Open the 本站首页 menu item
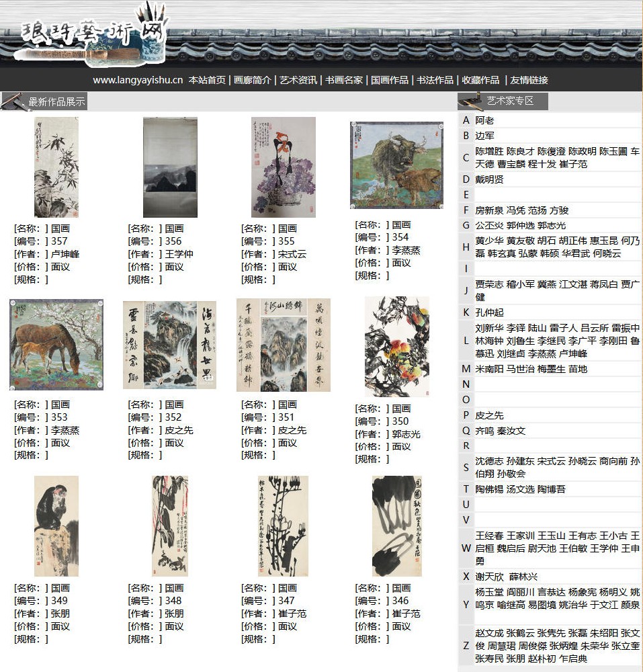The image size is (643, 672). click(207, 80)
